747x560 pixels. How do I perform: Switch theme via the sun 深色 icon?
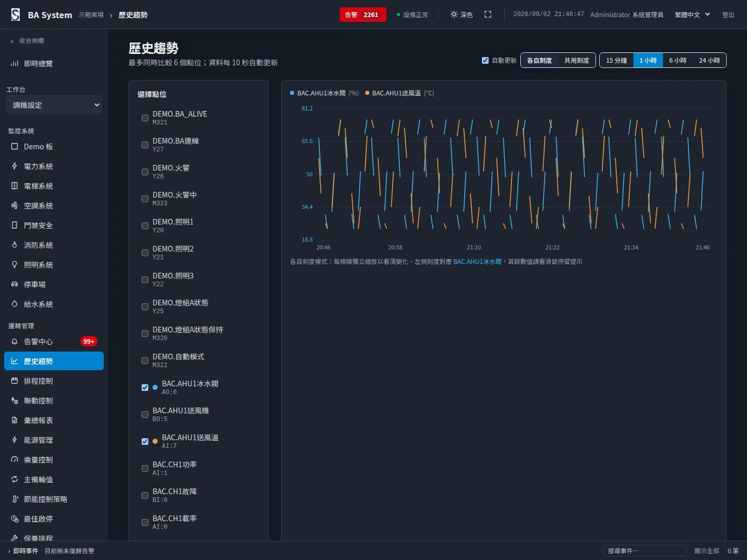click(454, 15)
